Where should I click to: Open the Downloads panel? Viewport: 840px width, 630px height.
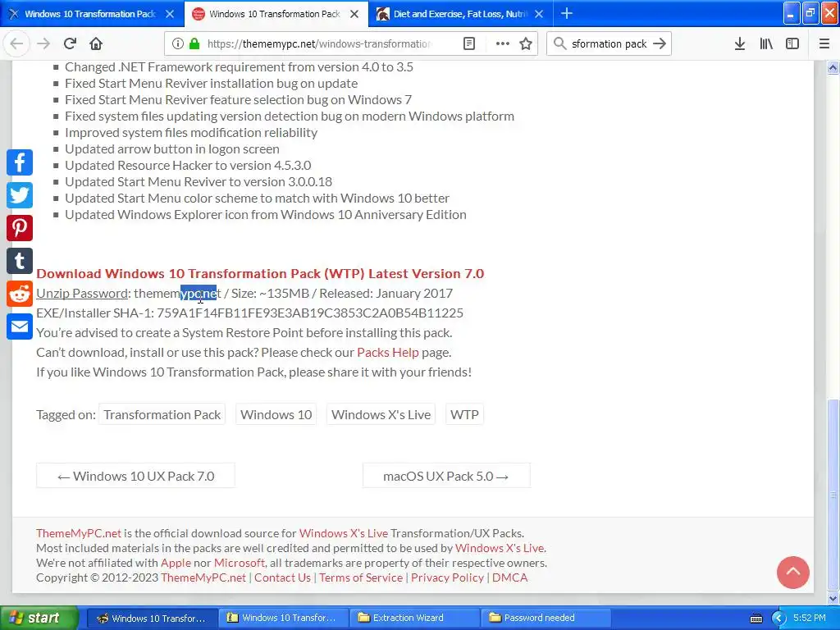click(x=740, y=44)
